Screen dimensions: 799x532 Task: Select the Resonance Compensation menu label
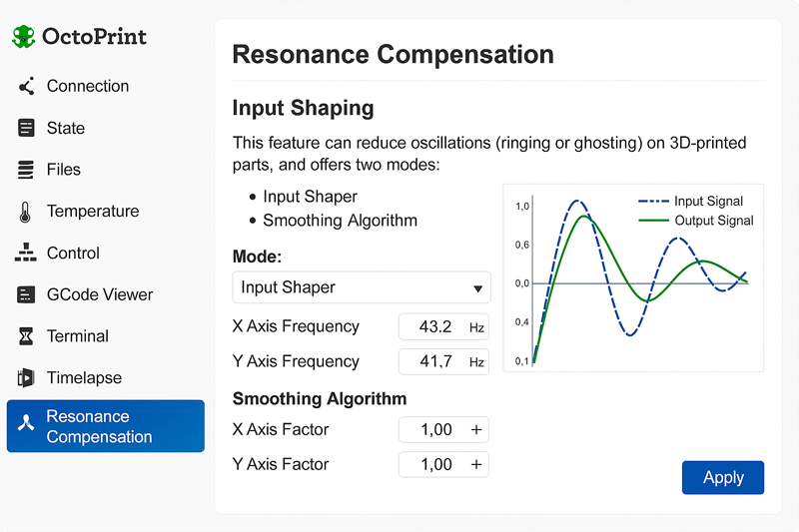click(99, 426)
